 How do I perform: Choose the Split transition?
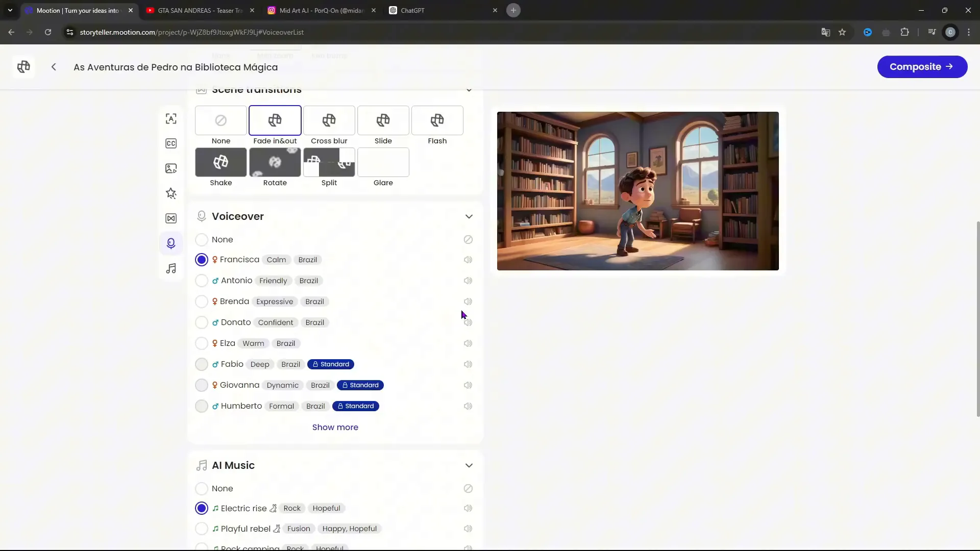329,162
